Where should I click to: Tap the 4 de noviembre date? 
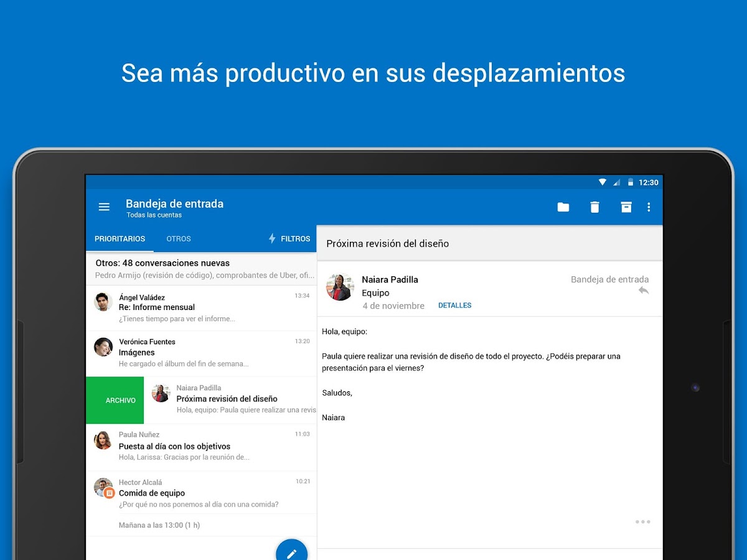(393, 306)
